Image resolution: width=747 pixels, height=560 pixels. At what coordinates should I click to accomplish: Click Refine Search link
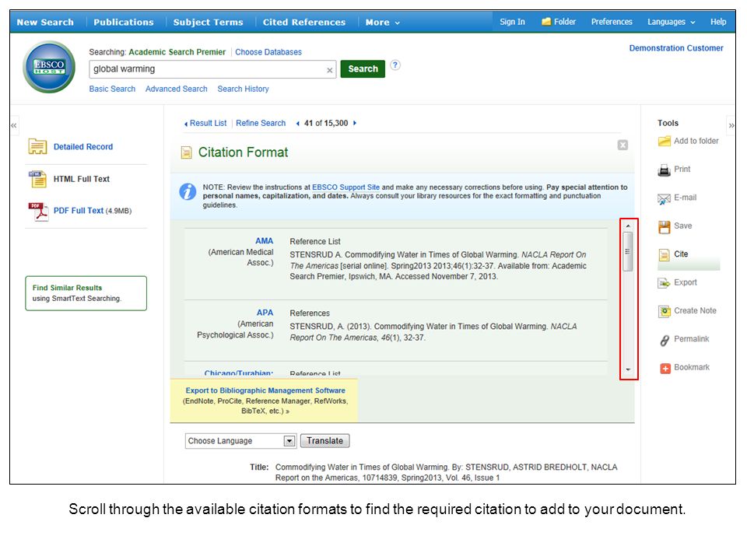click(261, 124)
